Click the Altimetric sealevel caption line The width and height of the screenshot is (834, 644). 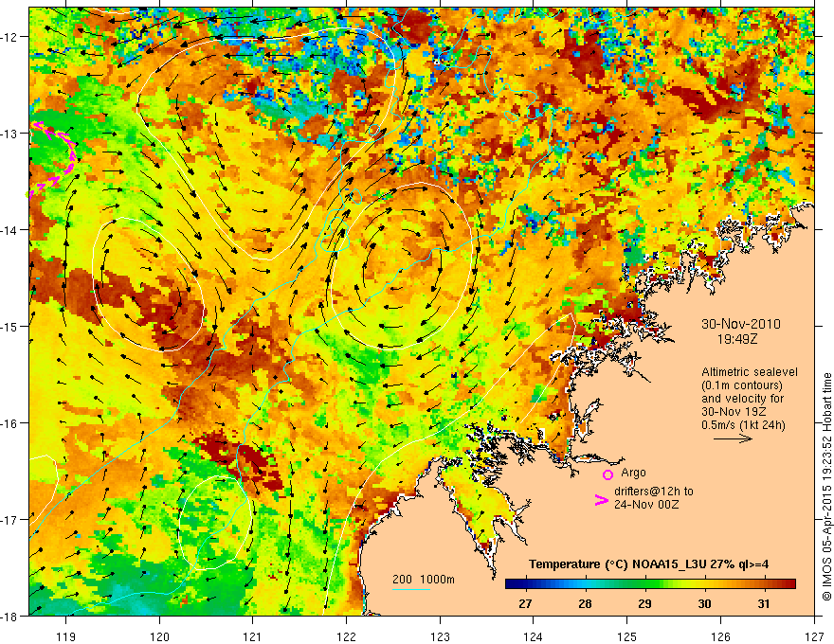click(x=749, y=372)
